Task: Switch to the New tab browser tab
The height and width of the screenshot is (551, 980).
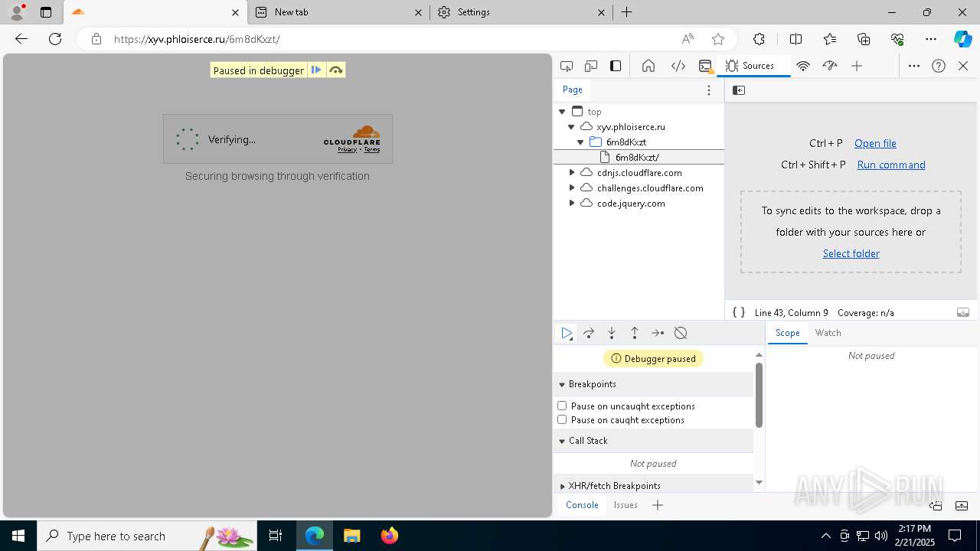Action: click(x=339, y=12)
